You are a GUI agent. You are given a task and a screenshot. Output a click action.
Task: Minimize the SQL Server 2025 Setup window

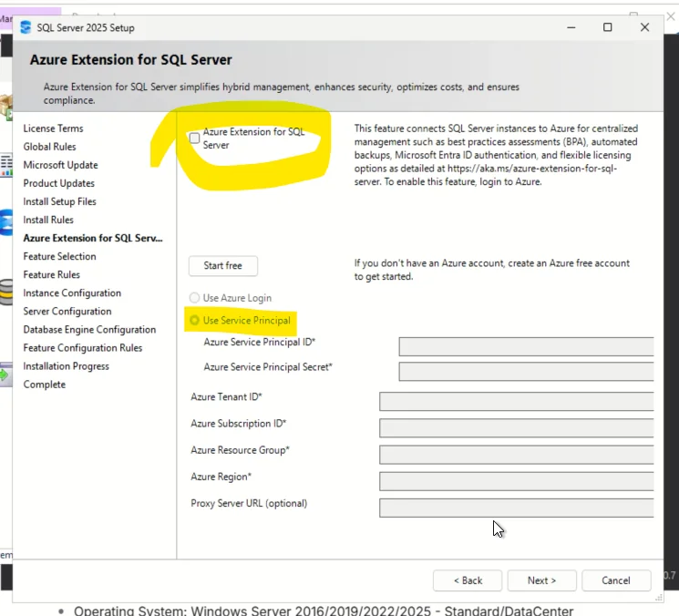coord(571,27)
